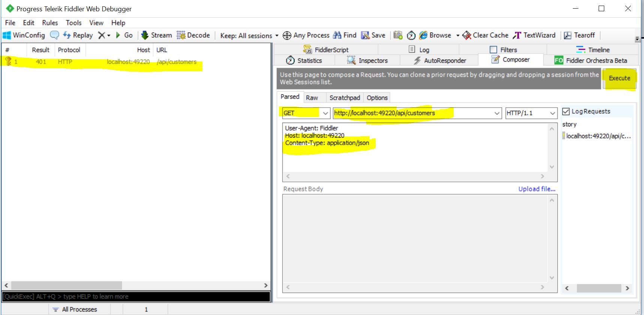Click the Upload file... link
Viewport: 644px width, 315px height.
coord(537,189)
